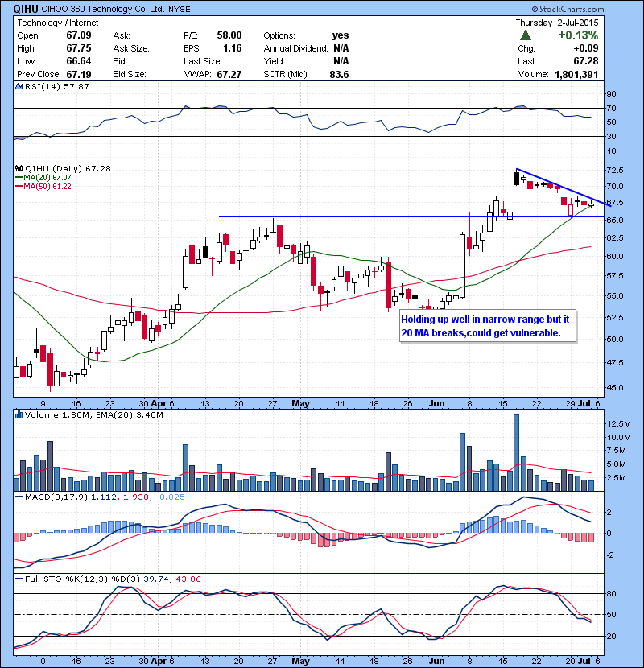Click the Low price value 66.64

pos(79,61)
